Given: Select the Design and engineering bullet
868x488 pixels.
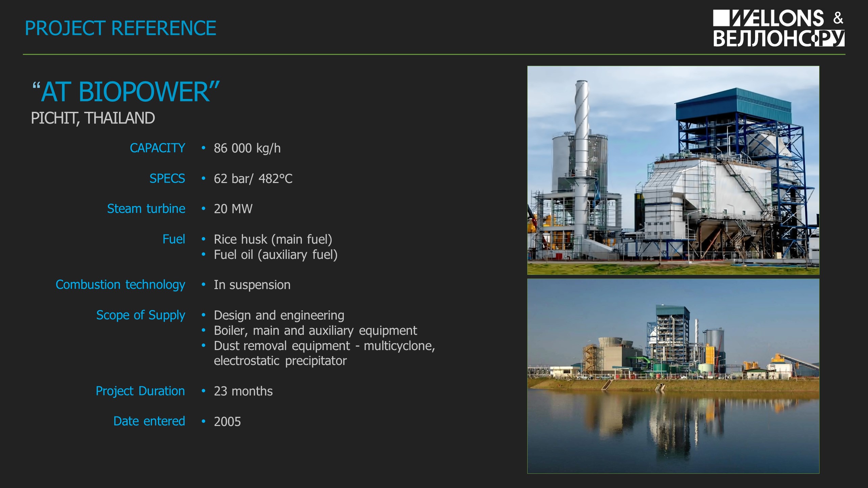Looking at the screenshot, I should pyautogui.click(x=279, y=316).
